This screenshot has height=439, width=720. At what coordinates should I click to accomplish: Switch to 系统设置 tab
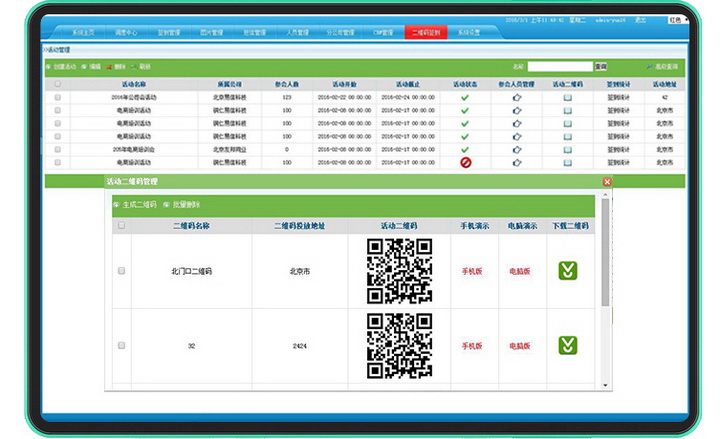pos(469,33)
